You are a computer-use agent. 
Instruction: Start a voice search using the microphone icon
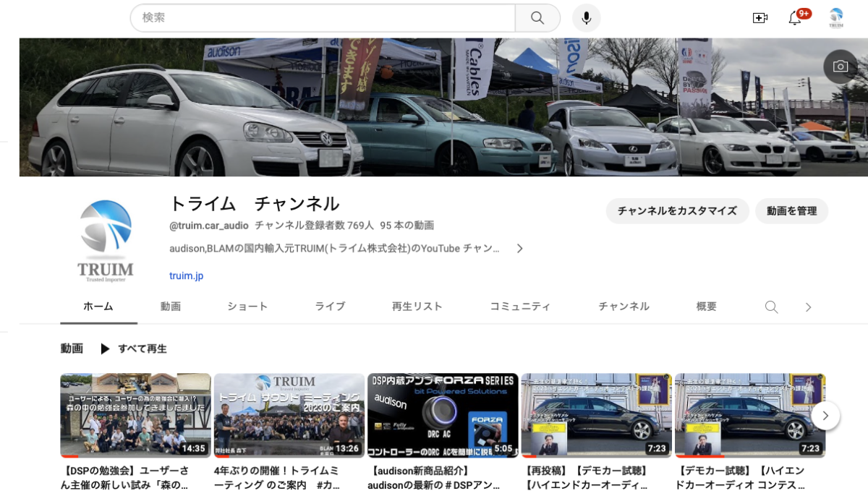586,17
